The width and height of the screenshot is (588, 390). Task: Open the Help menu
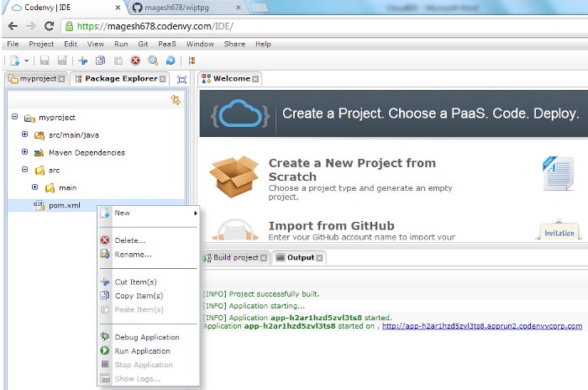coord(263,44)
